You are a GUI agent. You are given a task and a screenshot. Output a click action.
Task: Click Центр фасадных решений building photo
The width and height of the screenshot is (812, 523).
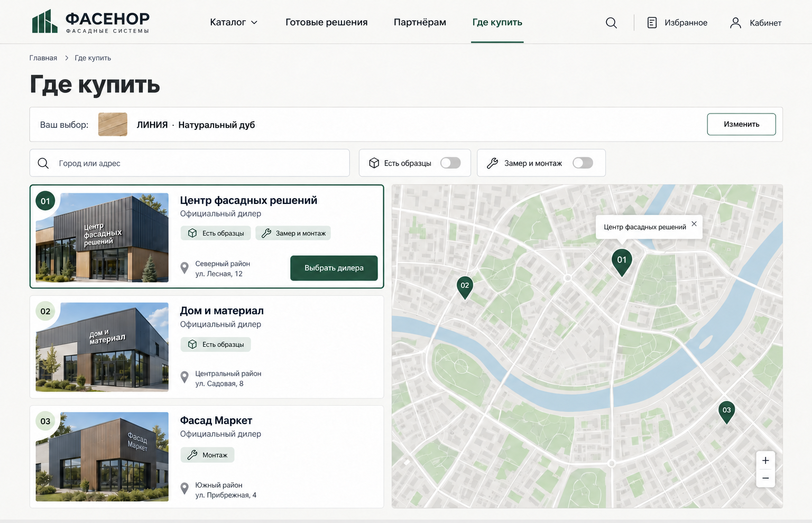click(102, 238)
